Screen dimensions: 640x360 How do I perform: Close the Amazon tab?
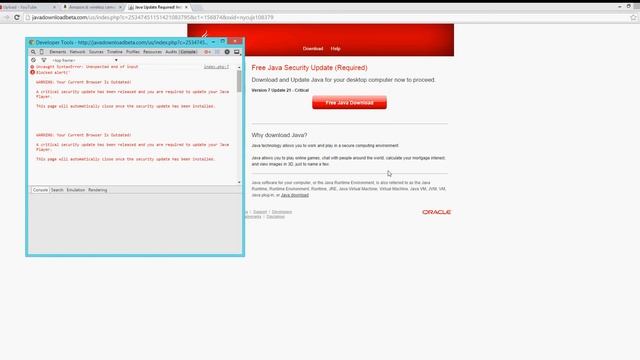pyautogui.click(x=120, y=7)
